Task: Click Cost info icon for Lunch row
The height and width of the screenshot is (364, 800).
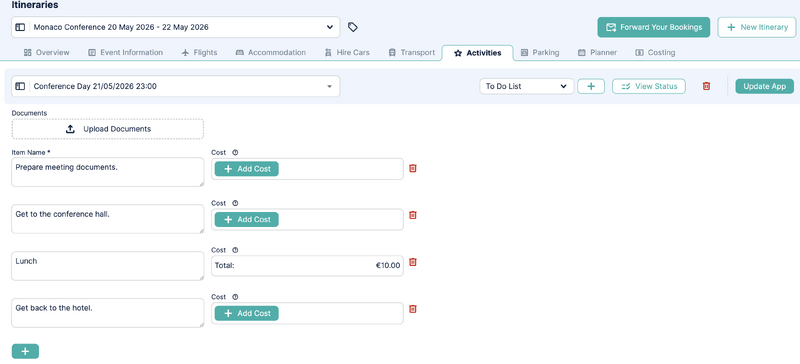Action: pos(235,250)
